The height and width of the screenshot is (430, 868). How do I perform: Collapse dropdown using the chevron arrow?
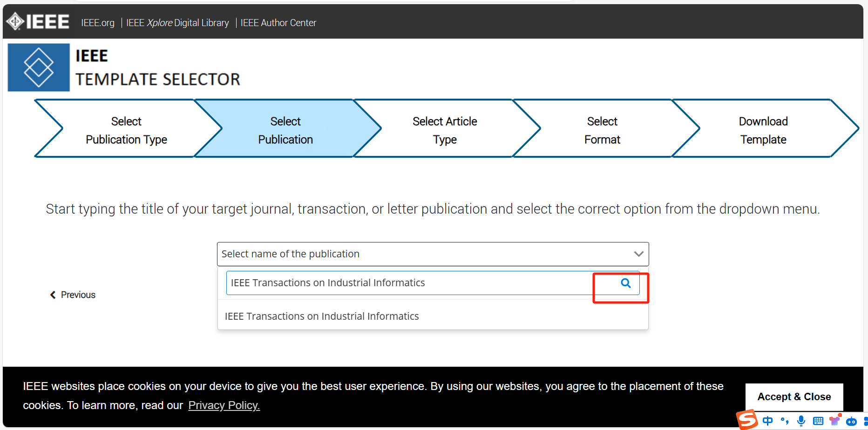(x=639, y=254)
